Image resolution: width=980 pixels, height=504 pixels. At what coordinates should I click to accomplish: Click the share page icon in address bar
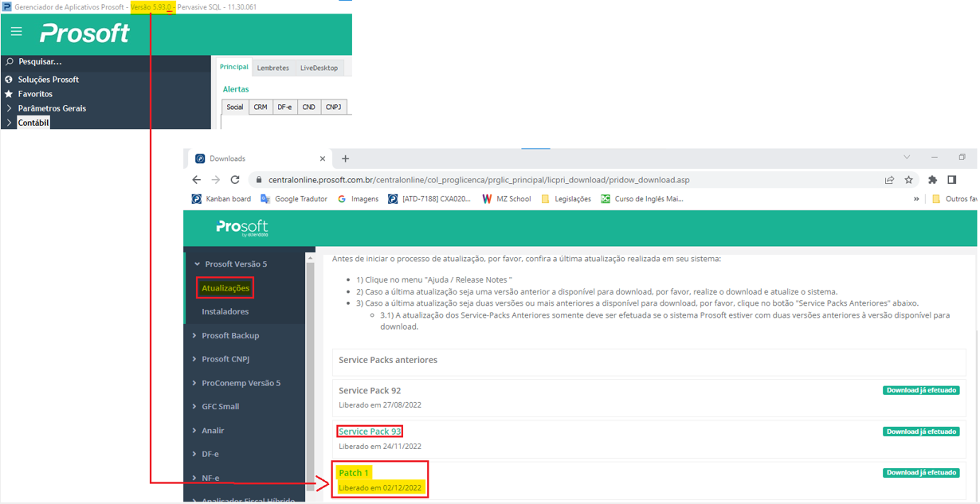click(889, 180)
